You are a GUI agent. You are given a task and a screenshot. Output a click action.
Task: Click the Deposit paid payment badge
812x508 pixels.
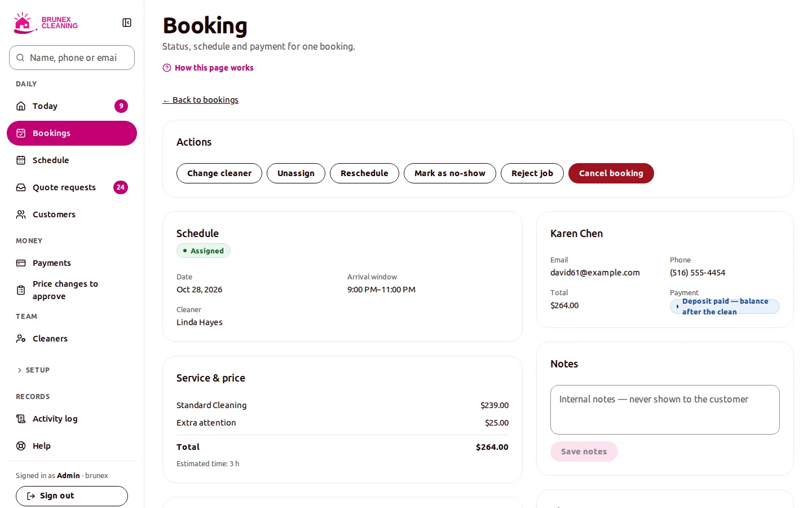click(725, 306)
